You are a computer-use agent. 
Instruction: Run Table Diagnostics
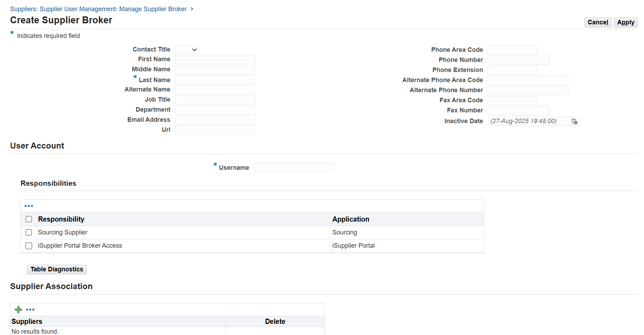coord(56,269)
